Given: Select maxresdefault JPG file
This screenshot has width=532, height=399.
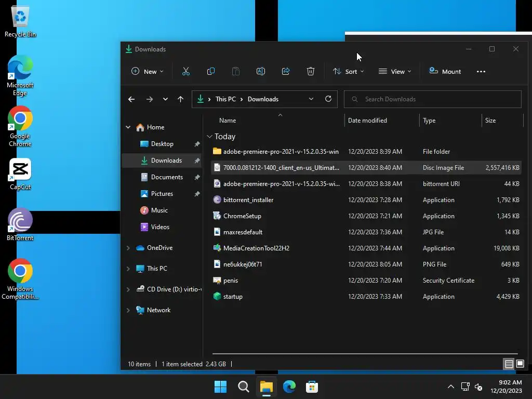Looking at the screenshot, I should [x=366, y=232].
